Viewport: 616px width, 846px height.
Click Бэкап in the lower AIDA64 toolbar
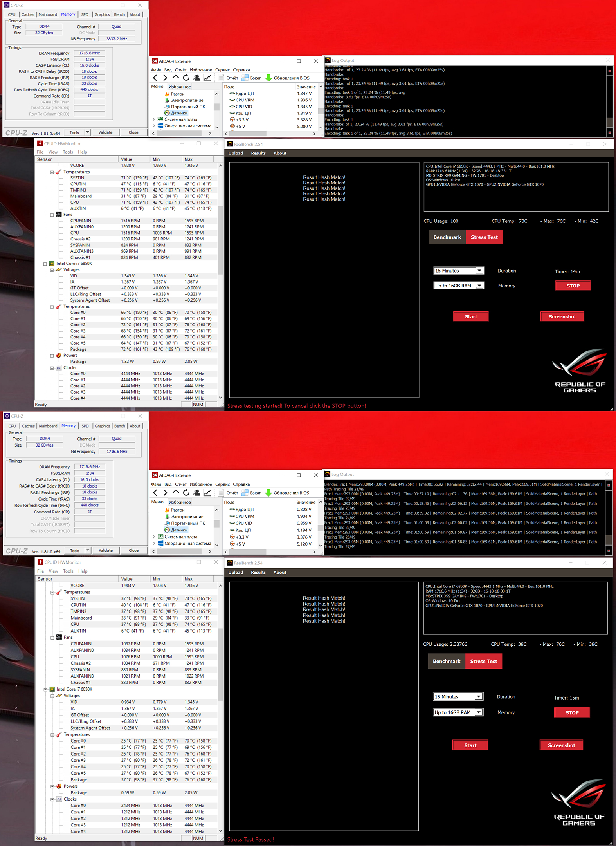(252, 493)
